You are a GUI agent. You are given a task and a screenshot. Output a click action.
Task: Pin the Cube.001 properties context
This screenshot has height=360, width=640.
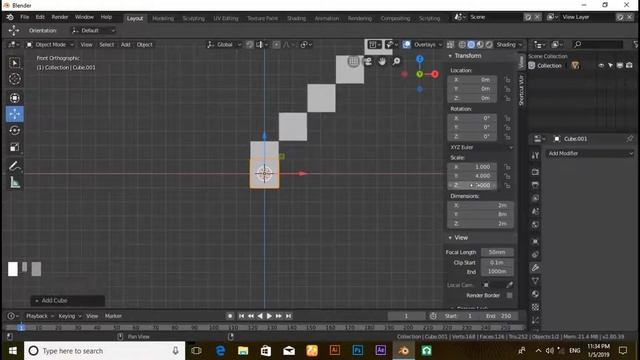coord(629,139)
